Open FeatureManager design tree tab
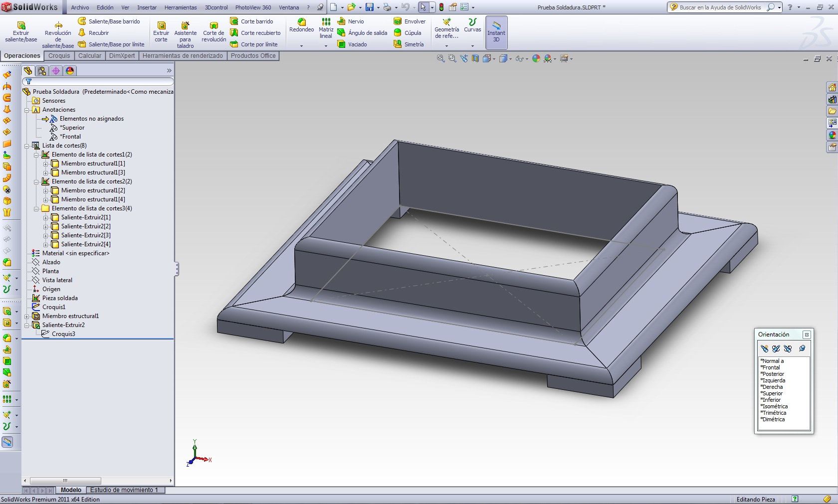 [28, 71]
